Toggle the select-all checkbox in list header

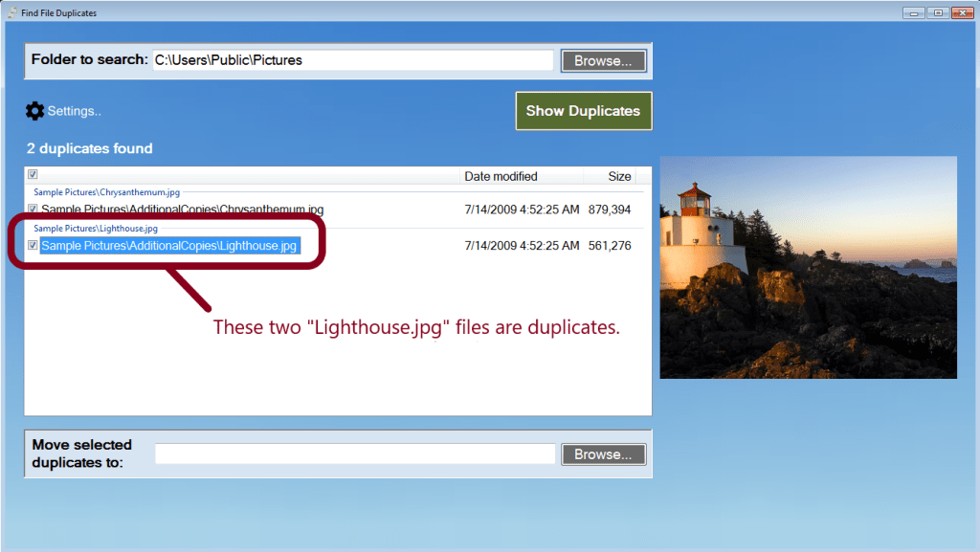click(33, 175)
